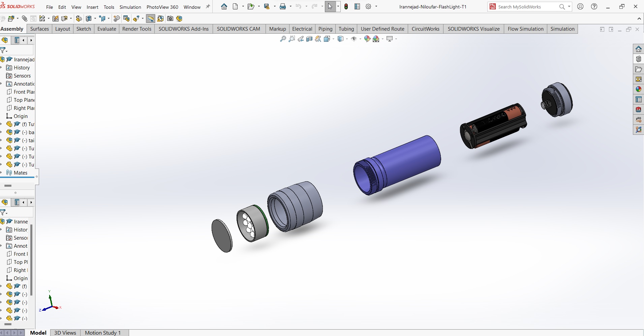
Task: Toggle the Select cursor tool
Action: [330, 7]
